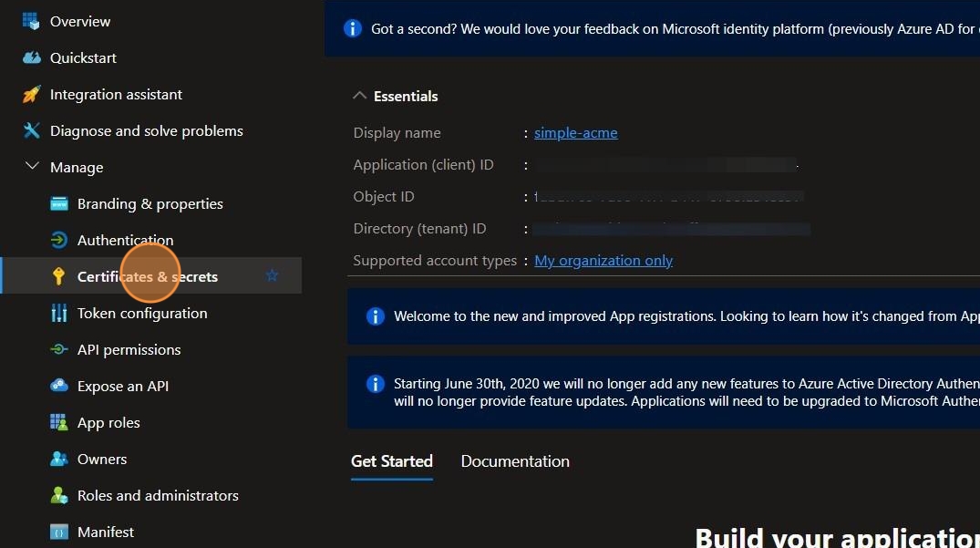Click the Supported account types label
The width and height of the screenshot is (980, 548).
435,261
